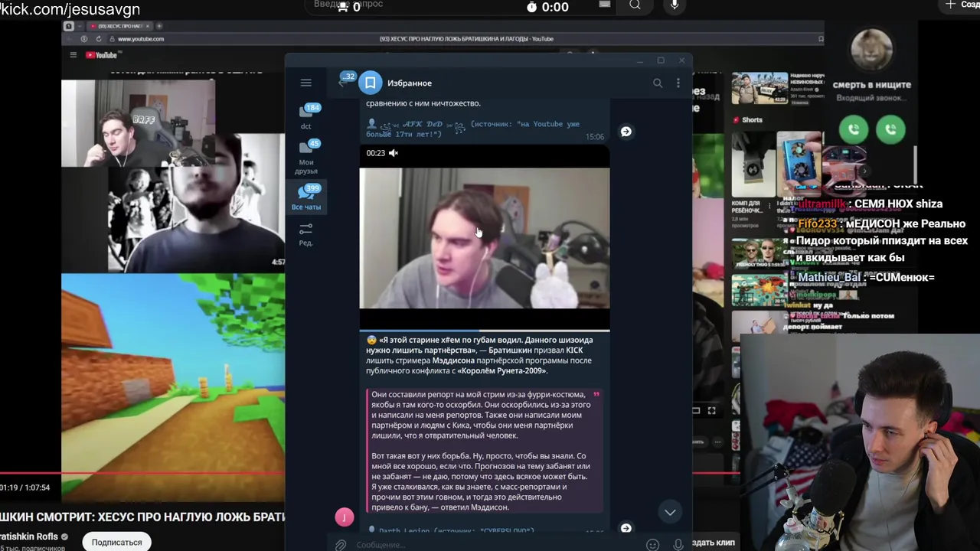Accept the call using right green phone button
980x551 pixels.
pyautogui.click(x=890, y=129)
